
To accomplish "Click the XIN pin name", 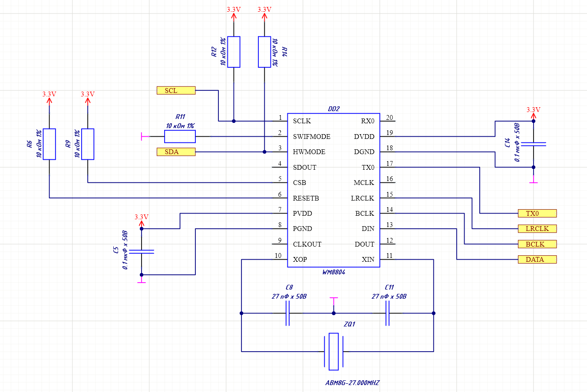I will (x=368, y=259).
